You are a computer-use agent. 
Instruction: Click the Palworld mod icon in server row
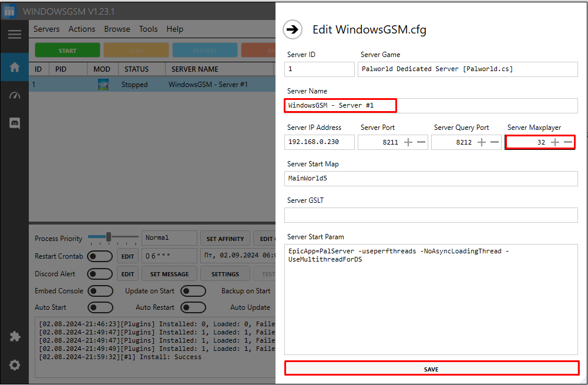(x=103, y=85)
